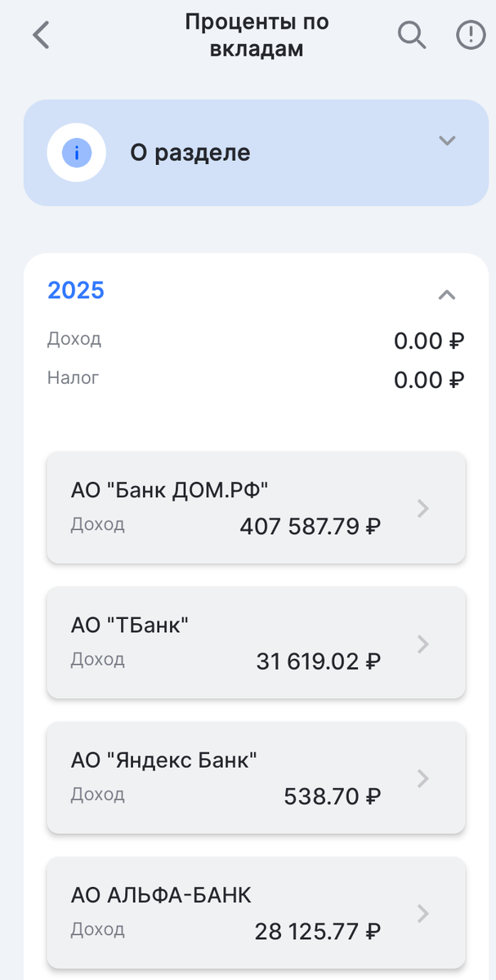Open АО "Банк ДОМ.РФ" details via chevron
The height and width of the screenshot is (980, 496).
[x=422, y=508]
